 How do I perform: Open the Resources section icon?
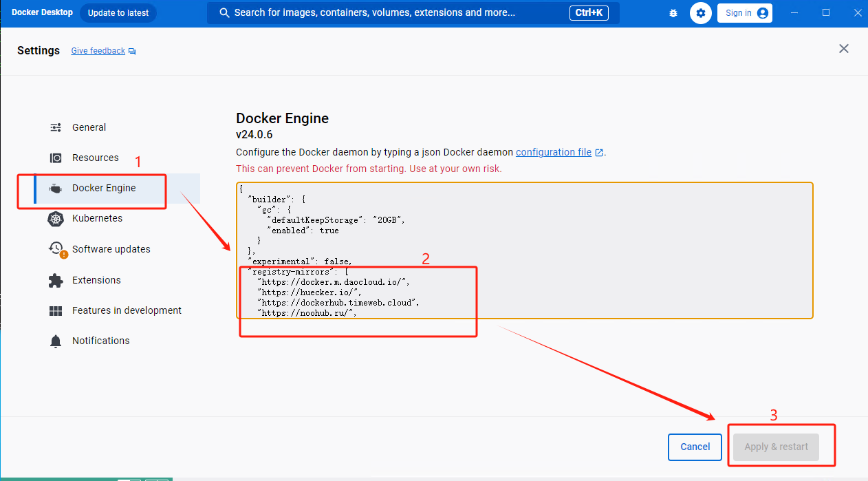point(55,158)
